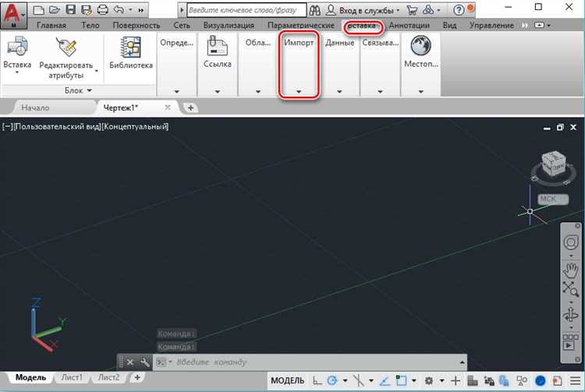Switch to the Главная ribbon tab

[51, 26]
